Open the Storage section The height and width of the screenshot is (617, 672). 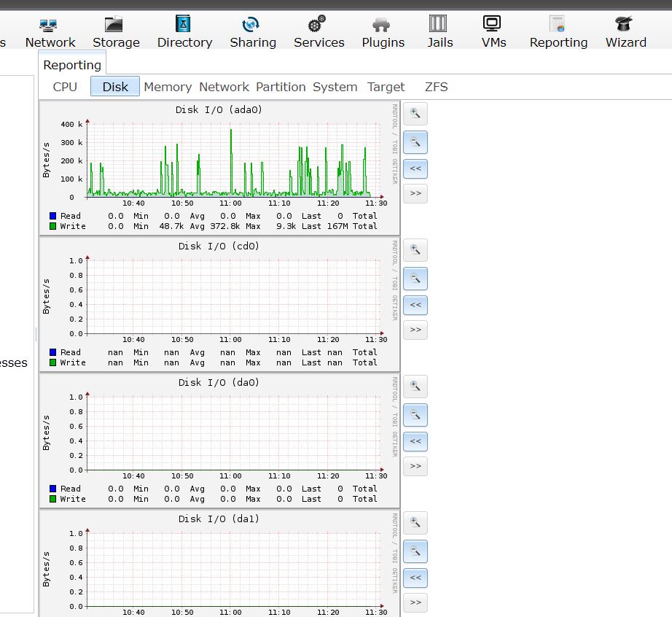[x=116, y=33]
